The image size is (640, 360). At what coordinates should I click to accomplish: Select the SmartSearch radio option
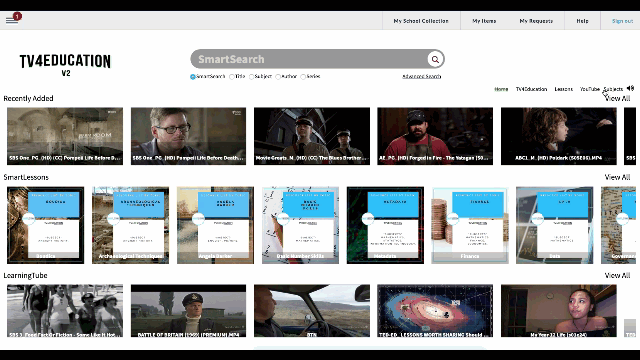(193, 77)
